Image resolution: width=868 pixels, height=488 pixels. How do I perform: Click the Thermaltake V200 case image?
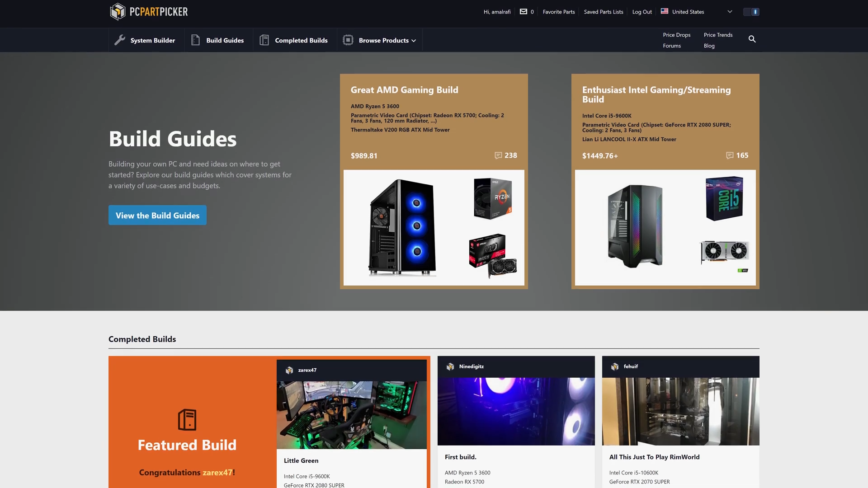pyautogui.click(x=402, y=227)
